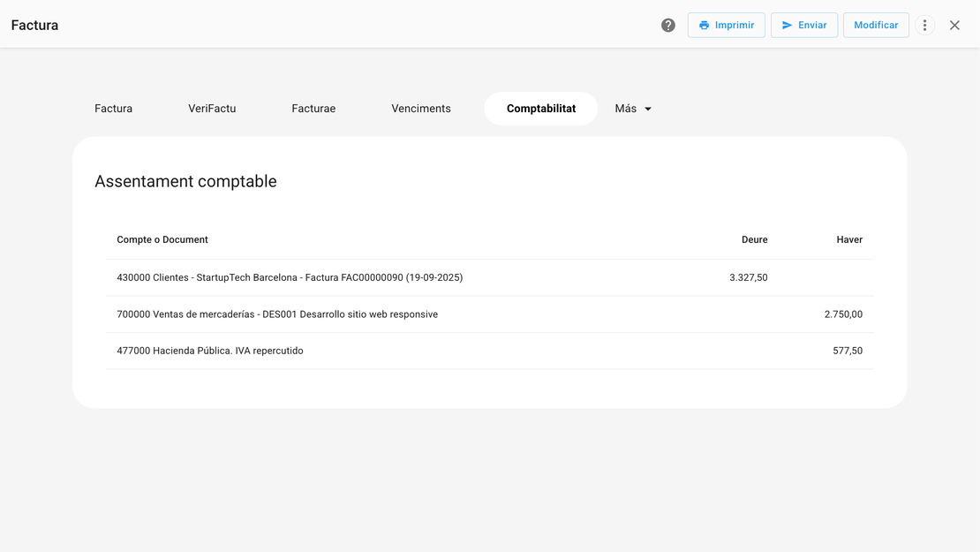Viewport: 980px width, 552px height.
Task: Click the 3.327,50 debit amount
Action: click(748, 277)
